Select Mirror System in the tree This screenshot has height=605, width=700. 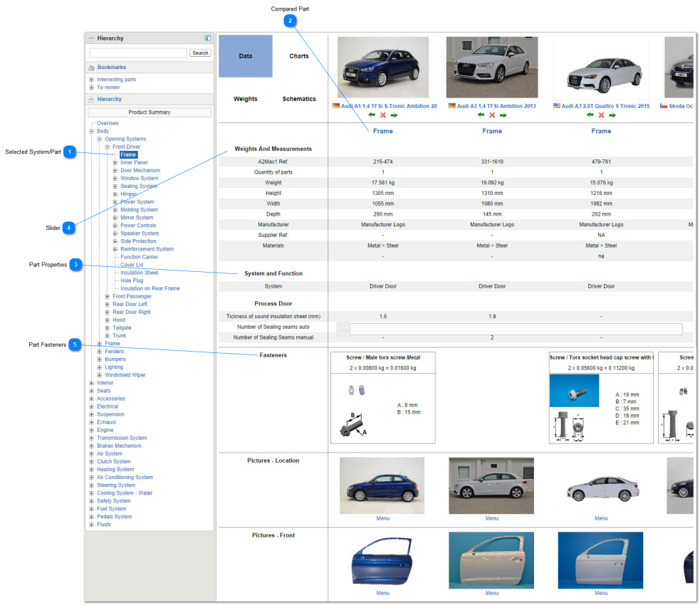137,218
